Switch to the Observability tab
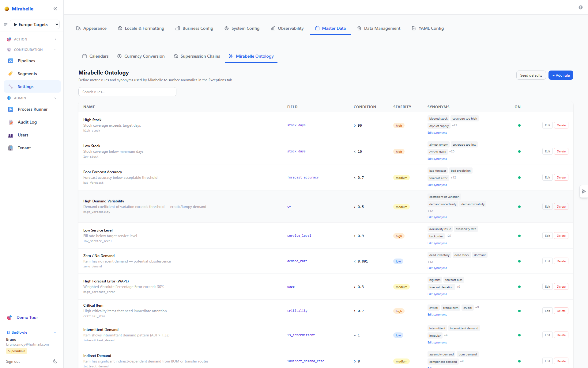The width and height of the screenshot is (588, 368). [287, 28]
